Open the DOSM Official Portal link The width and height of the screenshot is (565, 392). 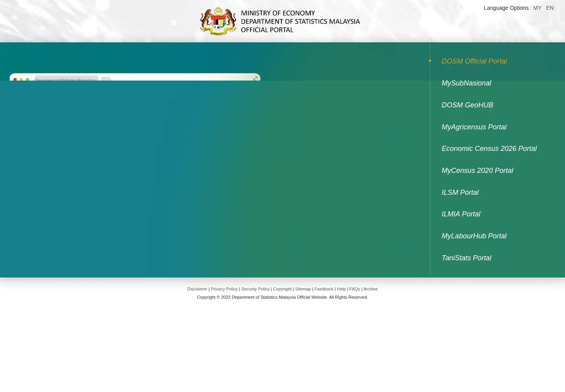coord(474,61)
